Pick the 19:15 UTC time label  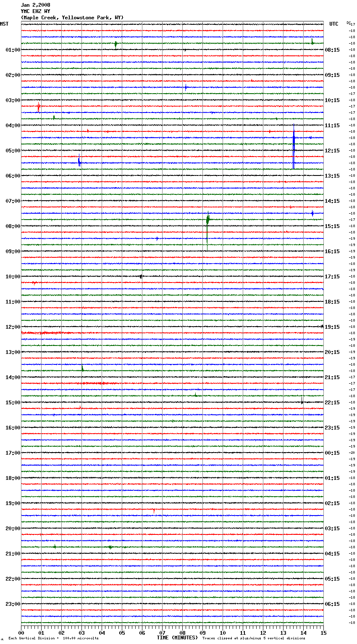coord(332,327)
